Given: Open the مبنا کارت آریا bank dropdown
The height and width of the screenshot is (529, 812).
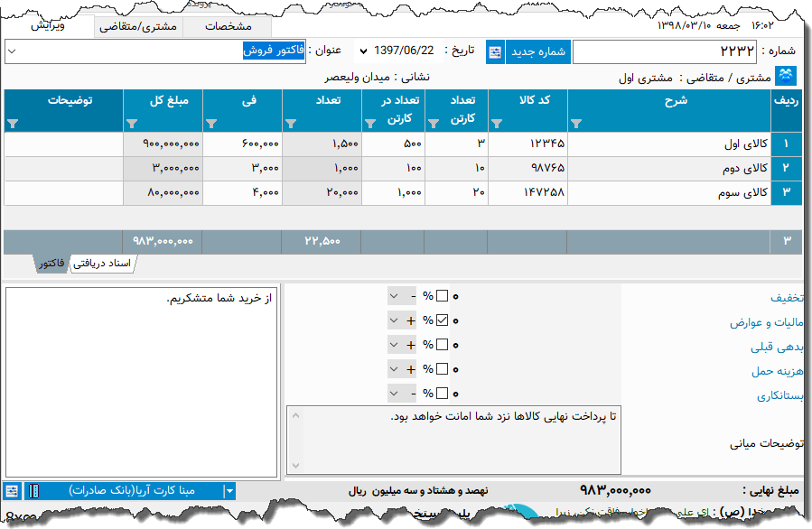Looking at the screenshot, I should pyautogui.click(x=229, y=490).
